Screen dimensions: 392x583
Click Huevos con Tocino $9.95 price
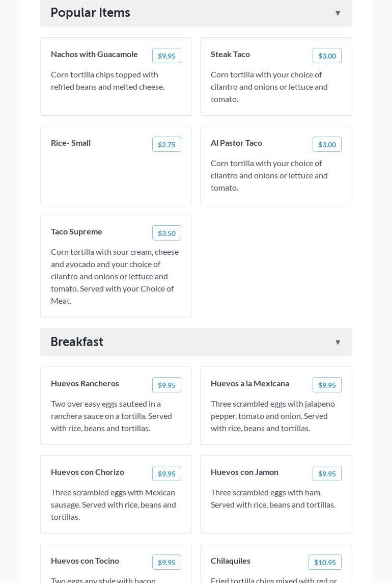pos(166,562)
